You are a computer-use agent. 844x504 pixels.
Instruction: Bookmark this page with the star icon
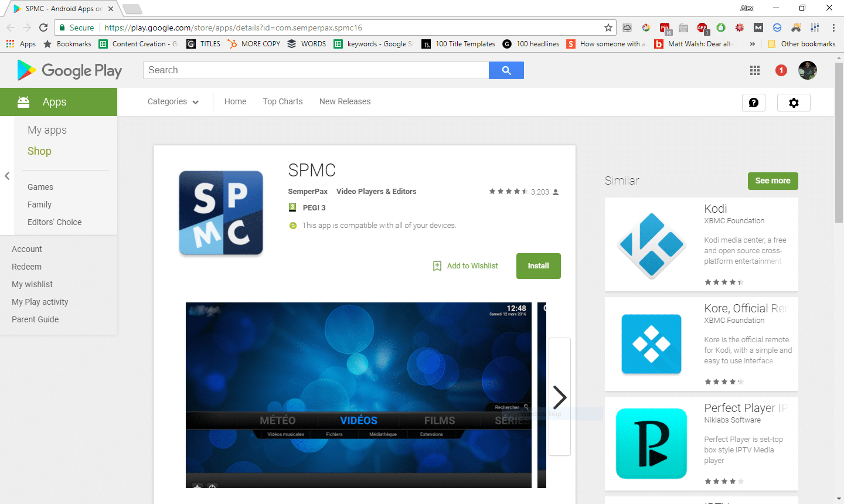(608, 28)
